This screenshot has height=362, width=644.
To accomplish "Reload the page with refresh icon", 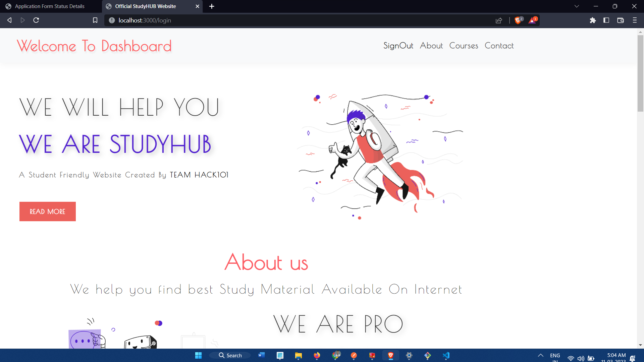I will (x=36, y=20).
